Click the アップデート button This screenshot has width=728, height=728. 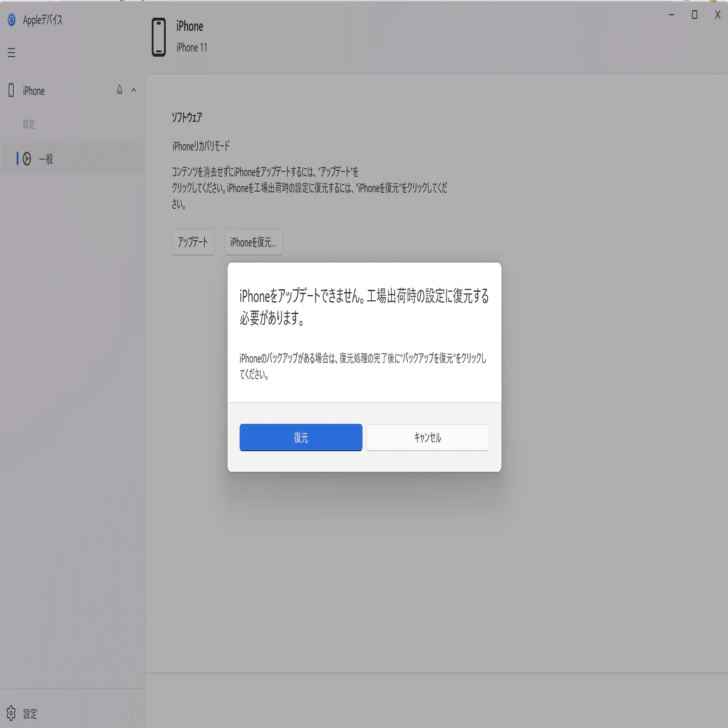point(193,242)
